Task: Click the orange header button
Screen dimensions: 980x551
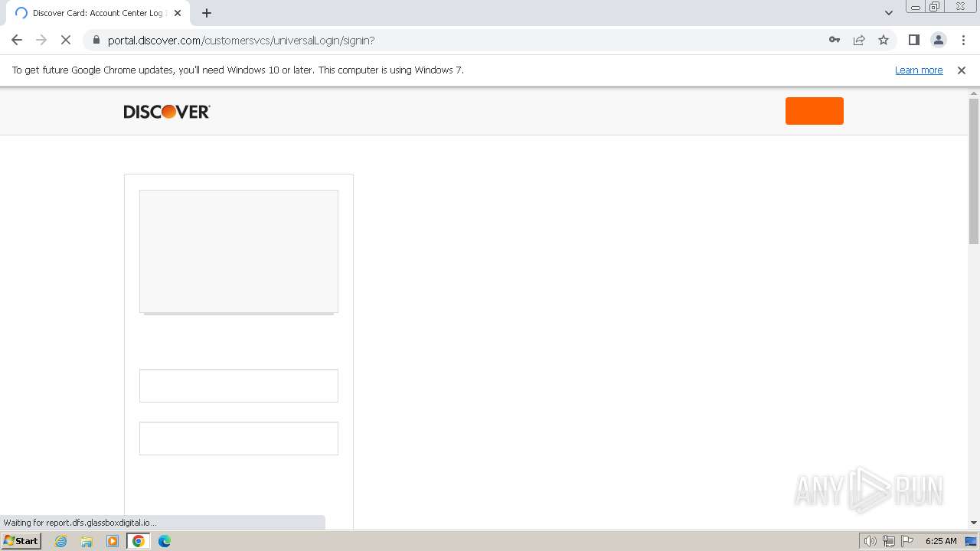Action: pyautogui.click(x=815, y=111)
